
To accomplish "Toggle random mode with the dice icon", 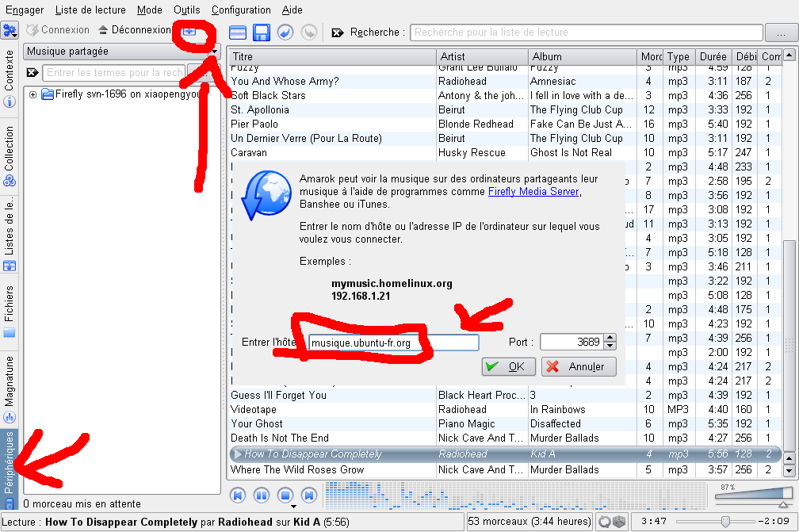I will (x=618, y=522).
